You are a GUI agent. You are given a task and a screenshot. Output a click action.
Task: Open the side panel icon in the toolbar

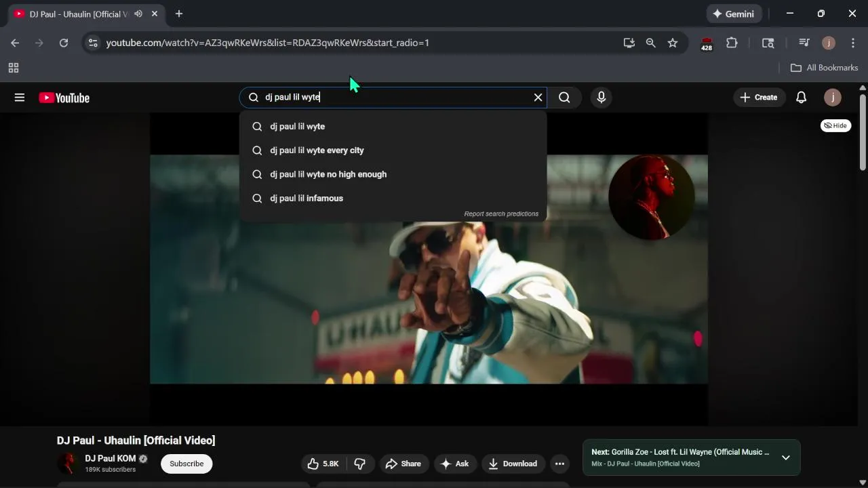tap(768, 43)
